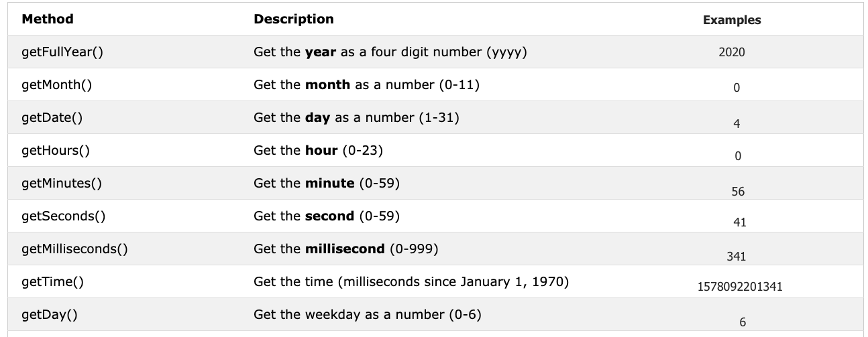This screenshot has height=337, width=868.
Task: Select the example value 341
Action: click(x=737, y=255)
